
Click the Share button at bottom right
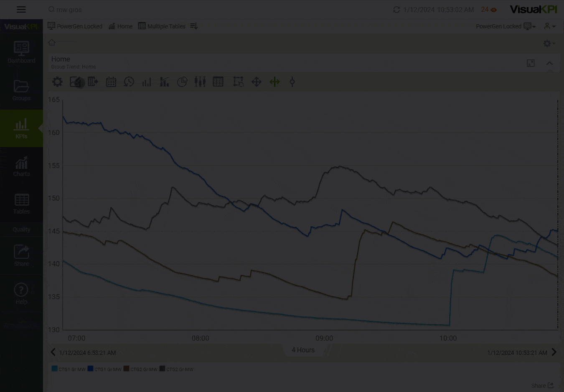click(x=542, y=385)
